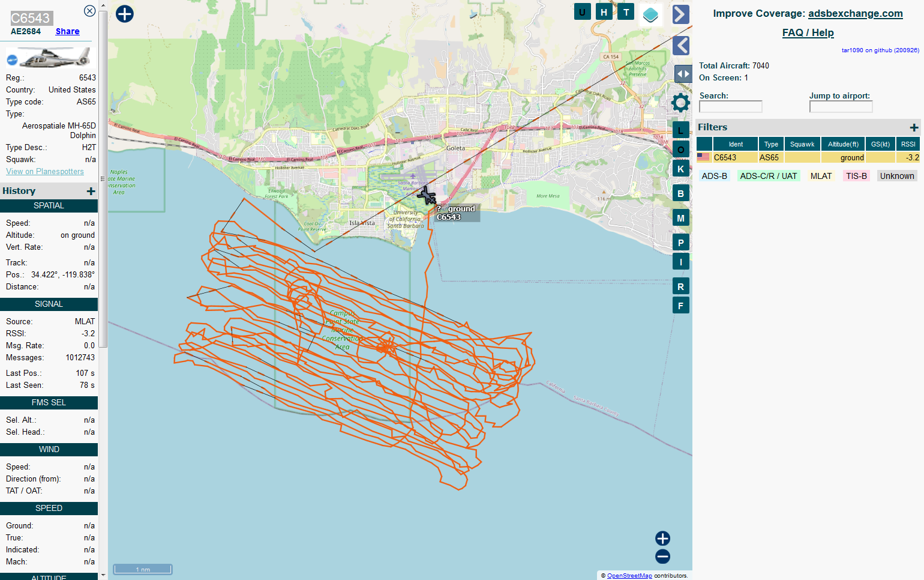This screenshot has height=580, width=924.
Task: Expand the Filters panel
Action: (914, 127)
